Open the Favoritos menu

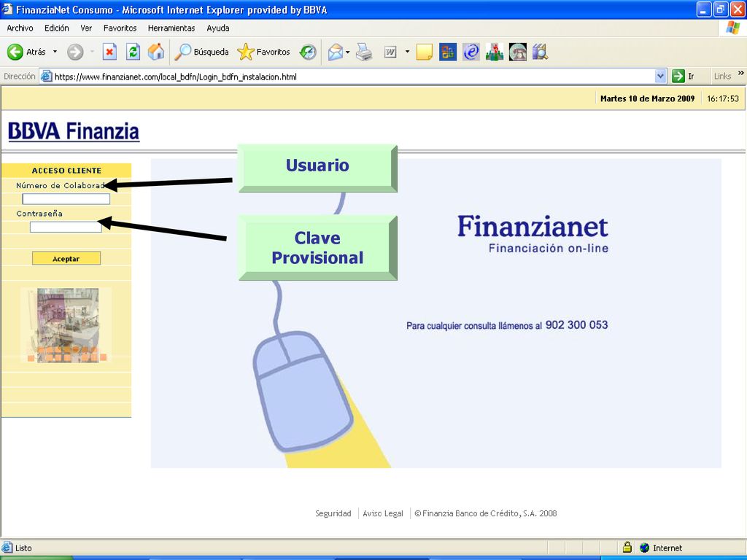120,28
